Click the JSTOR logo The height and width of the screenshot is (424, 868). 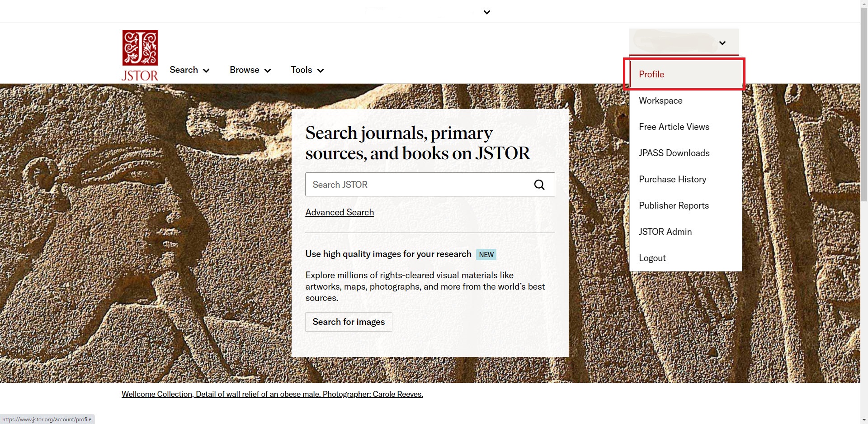(x=140, y=55)
